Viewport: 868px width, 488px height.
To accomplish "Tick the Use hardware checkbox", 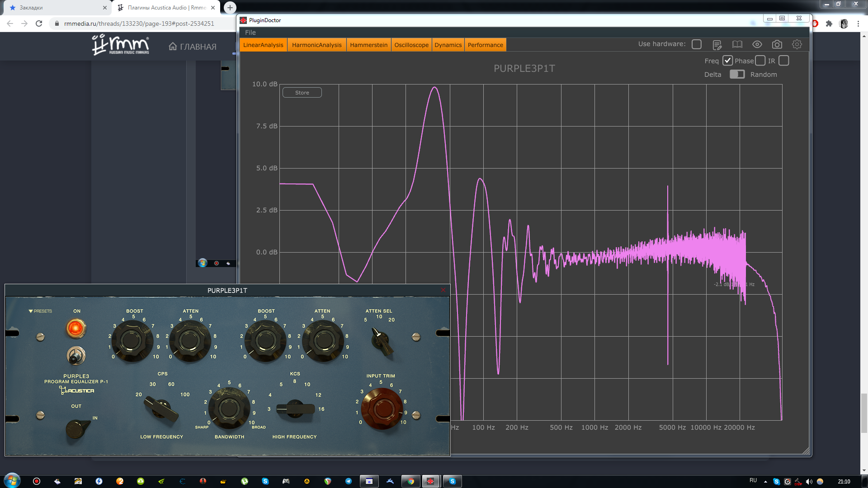I will click(697, 44).
